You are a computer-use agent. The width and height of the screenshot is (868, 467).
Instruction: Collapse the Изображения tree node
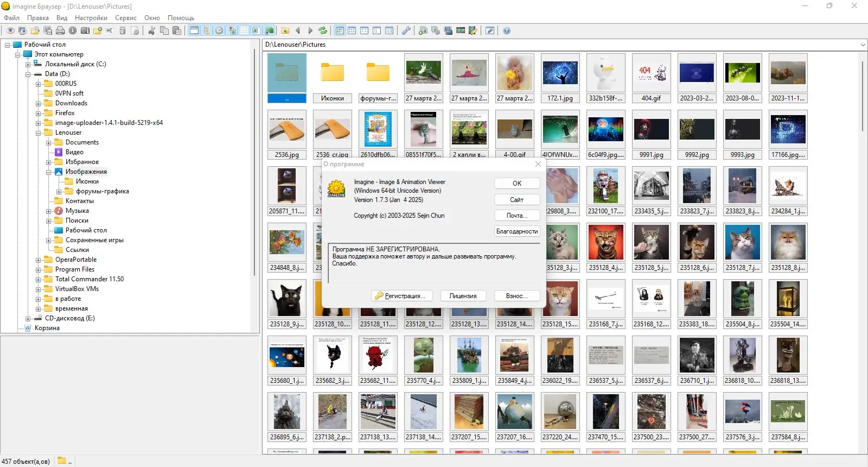point(49,172)
